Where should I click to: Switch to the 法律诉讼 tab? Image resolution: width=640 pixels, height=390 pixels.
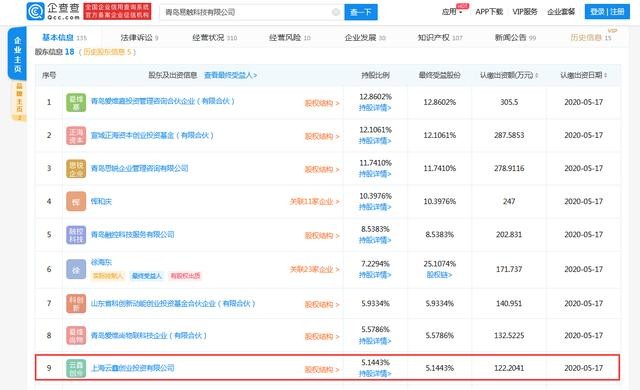pyautogui.click(x=139, y=38)
